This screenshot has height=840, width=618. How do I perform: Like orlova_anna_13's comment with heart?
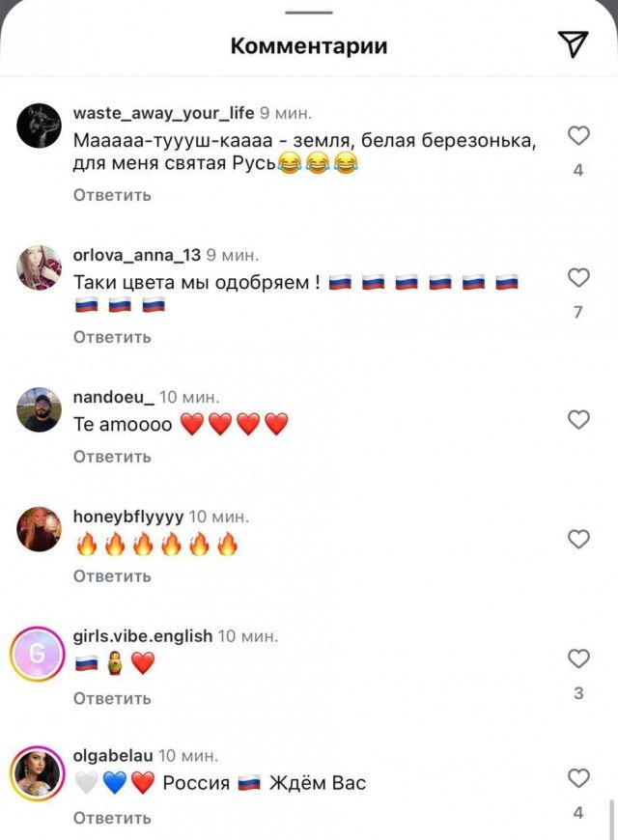point(578,277)
